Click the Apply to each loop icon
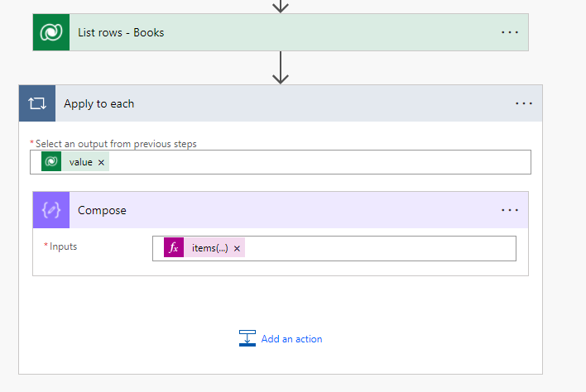The width and height of the screenshot is (586, 392). pyautogui.click(x=37, y=103)
